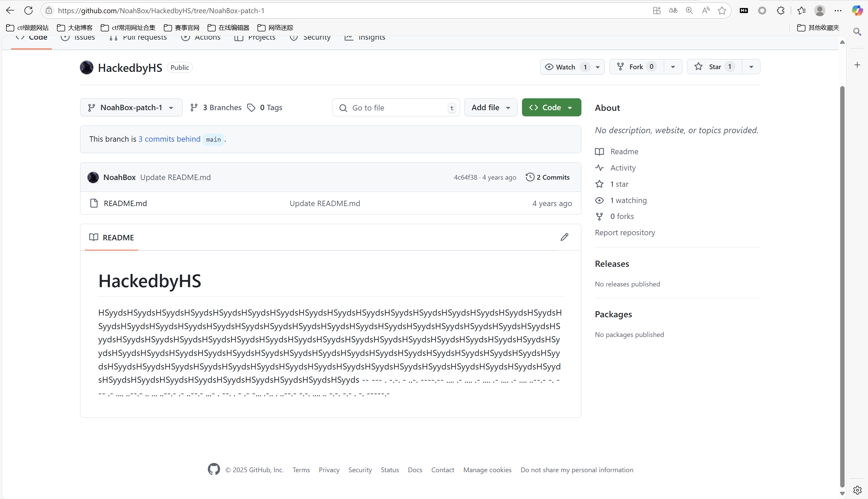Click the page vertical scrollbar thumb
The height and width of the screenshot is (499, 868).
[x=842, y=286]
